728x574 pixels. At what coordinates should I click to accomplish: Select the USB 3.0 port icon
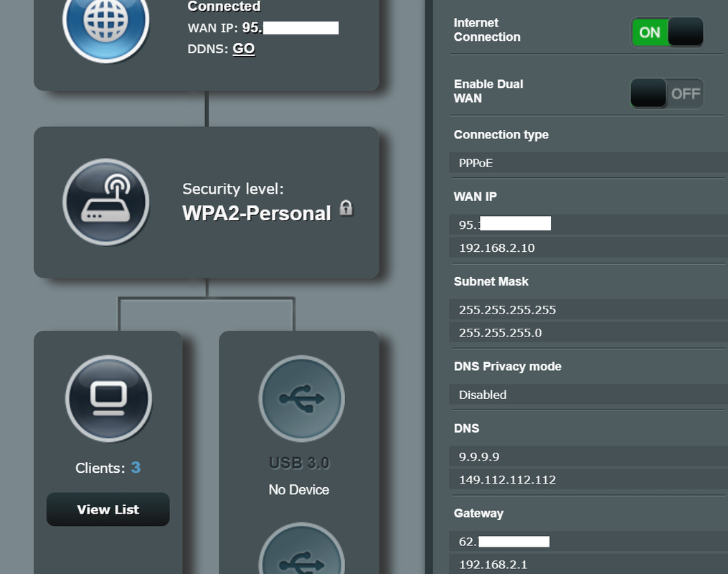301,398
